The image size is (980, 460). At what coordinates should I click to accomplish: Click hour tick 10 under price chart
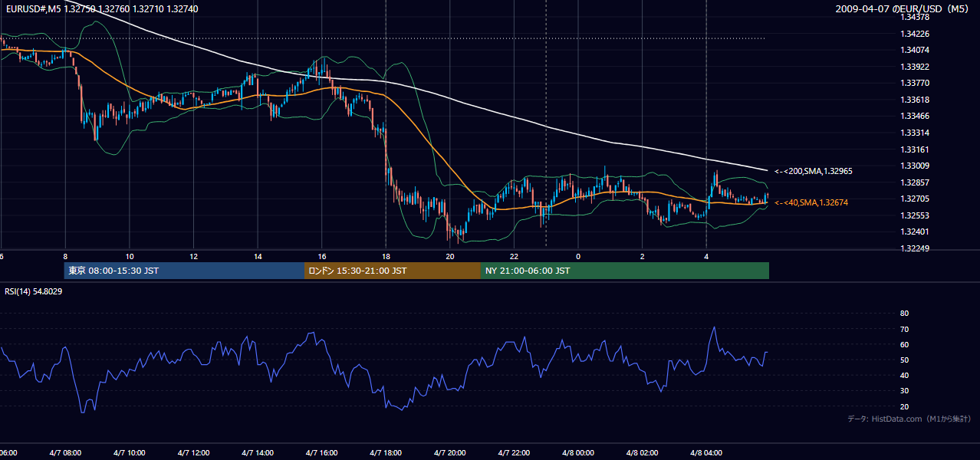coord(130,256)
